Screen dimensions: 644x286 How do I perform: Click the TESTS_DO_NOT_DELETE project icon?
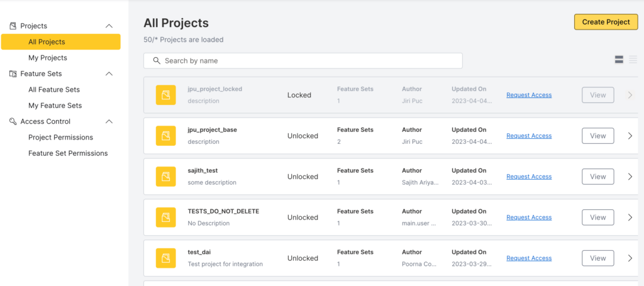[166, 217]
